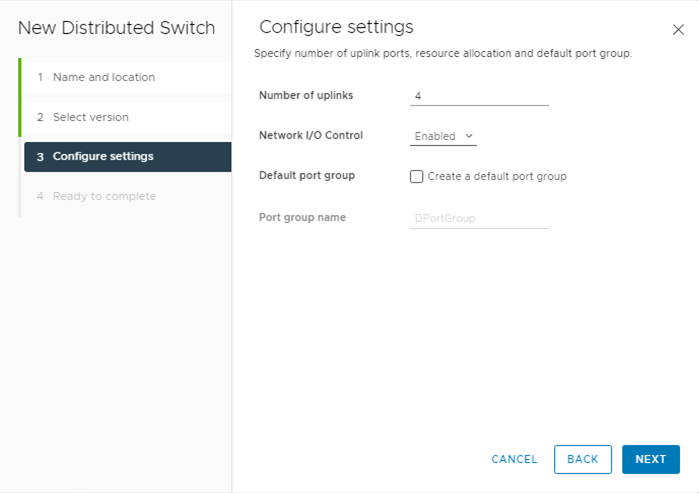Screen dimensions: 699x493
Task: Go to step 1 Name and location
Action: click(x=103, y=77)
